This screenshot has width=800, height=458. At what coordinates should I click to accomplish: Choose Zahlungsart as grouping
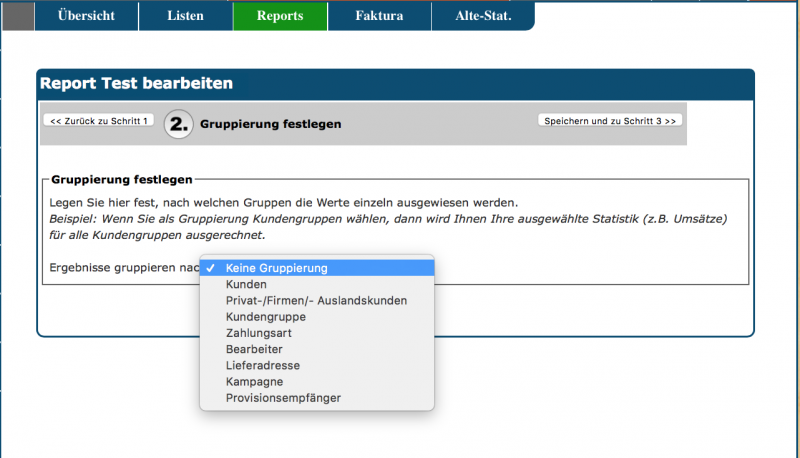[x=259, y=332]
